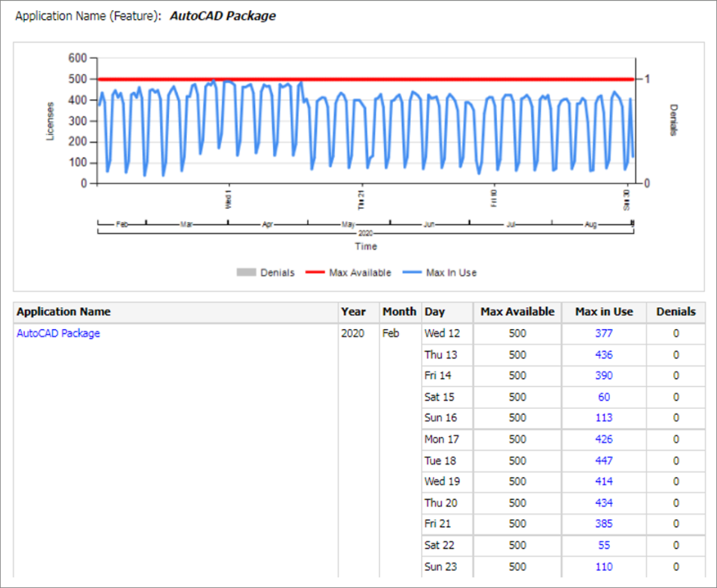Screen dimensions: 717x588
Task: Select the 60 value for Sat 15
Action: pos(603,397)
